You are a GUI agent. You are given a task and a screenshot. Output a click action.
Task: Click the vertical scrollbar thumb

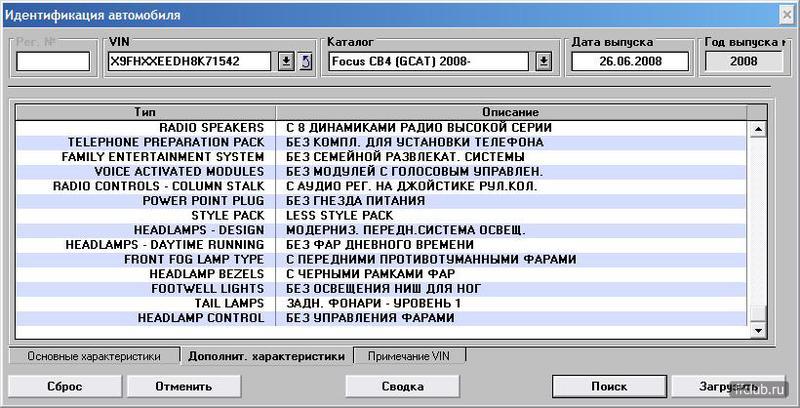tap(758, 314)
